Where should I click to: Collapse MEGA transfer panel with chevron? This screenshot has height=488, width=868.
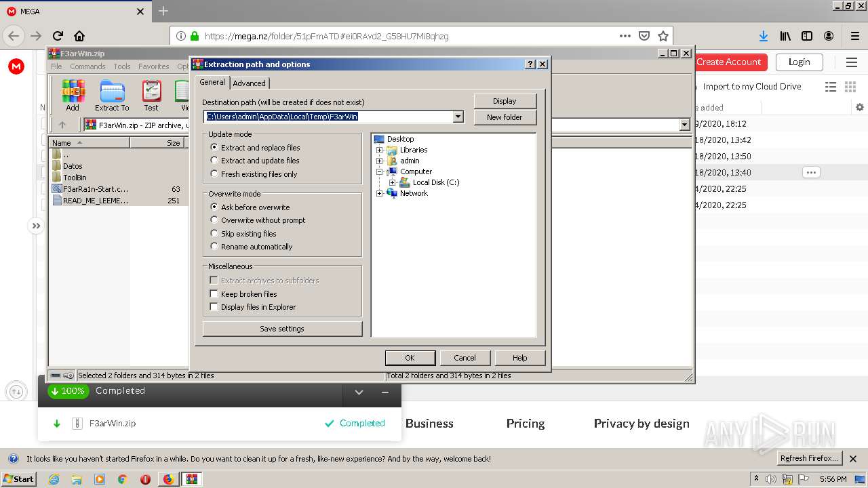pyautogui.click(x=359, y=392)
